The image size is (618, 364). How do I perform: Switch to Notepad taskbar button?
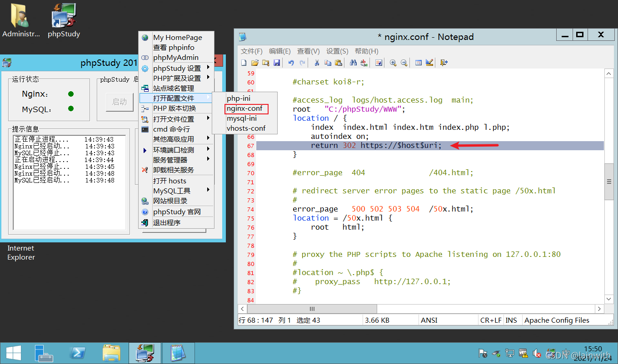(179, 354)
